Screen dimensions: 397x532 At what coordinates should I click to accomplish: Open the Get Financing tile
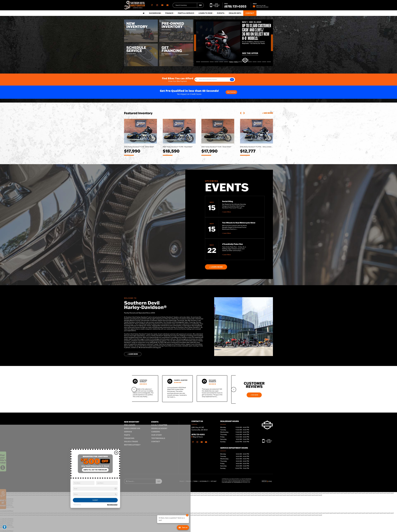[176, 55]
